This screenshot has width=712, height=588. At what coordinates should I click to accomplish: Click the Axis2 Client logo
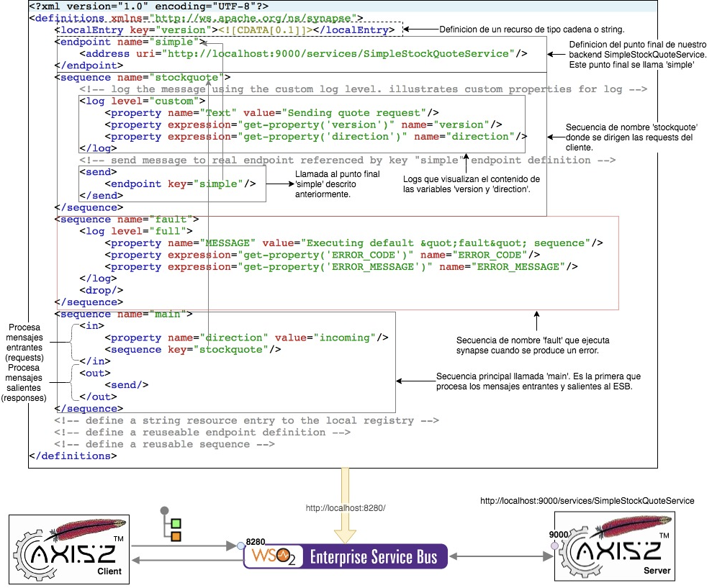[68, 548]
